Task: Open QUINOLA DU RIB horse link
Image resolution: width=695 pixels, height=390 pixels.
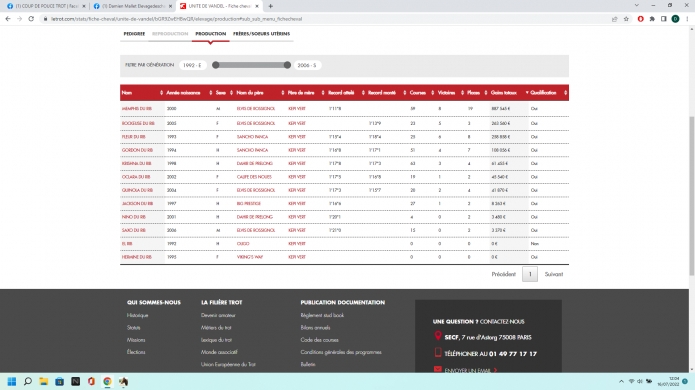Action: pyautogui.click(x=137, y=190)
